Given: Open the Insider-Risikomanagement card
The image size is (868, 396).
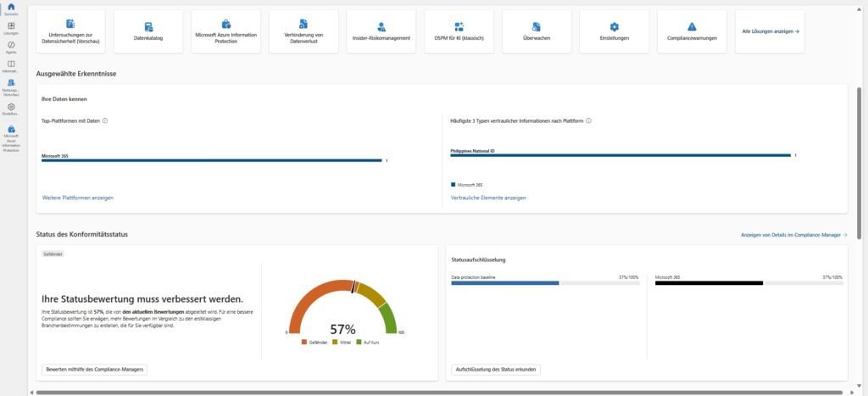Looking at the screenshot, I should (381, 31).
